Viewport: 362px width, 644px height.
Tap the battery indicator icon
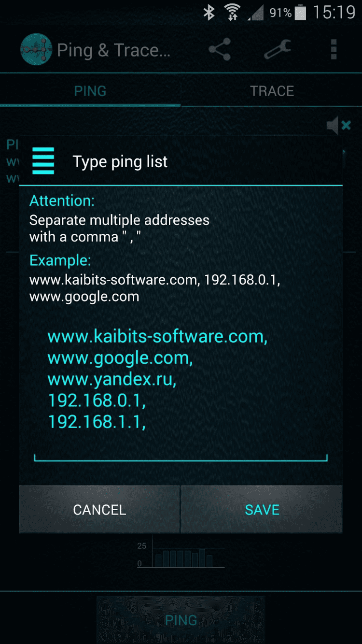pos(300,13)
